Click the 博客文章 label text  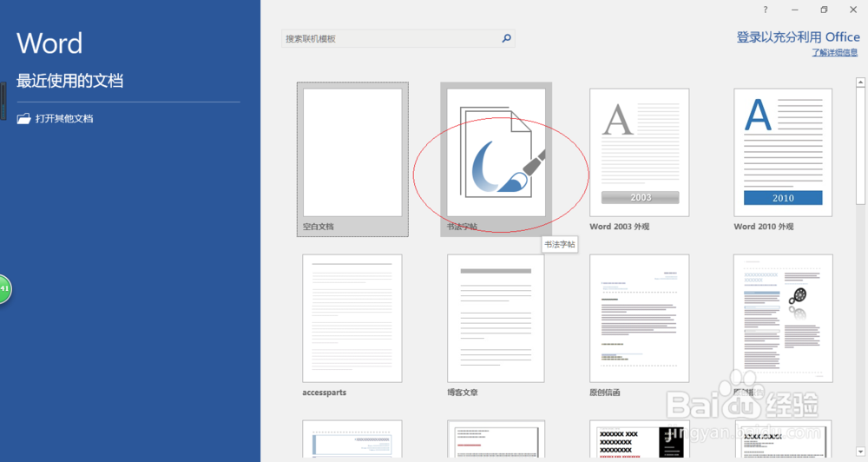(x=463, y=393)
